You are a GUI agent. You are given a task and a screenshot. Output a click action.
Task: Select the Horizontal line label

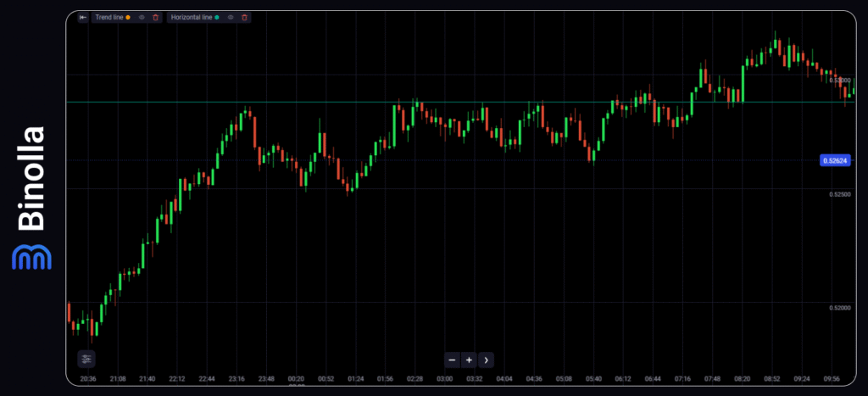192,17
